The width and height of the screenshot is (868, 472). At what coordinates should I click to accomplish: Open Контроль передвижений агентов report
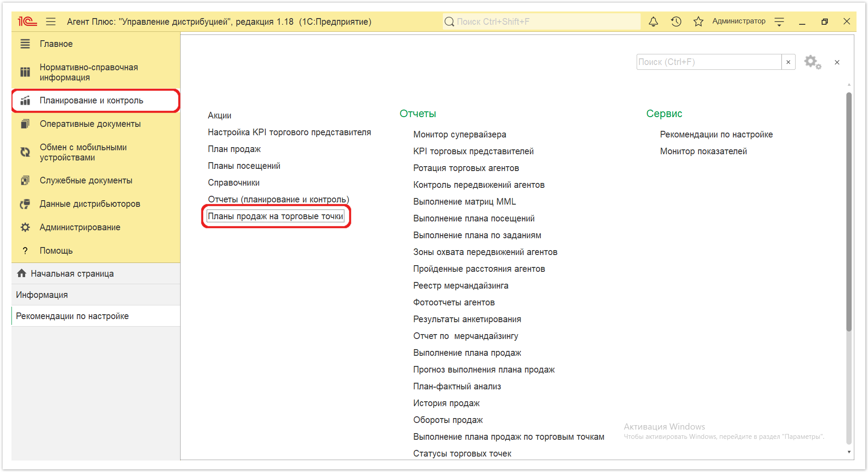click(x=479, y=185)
